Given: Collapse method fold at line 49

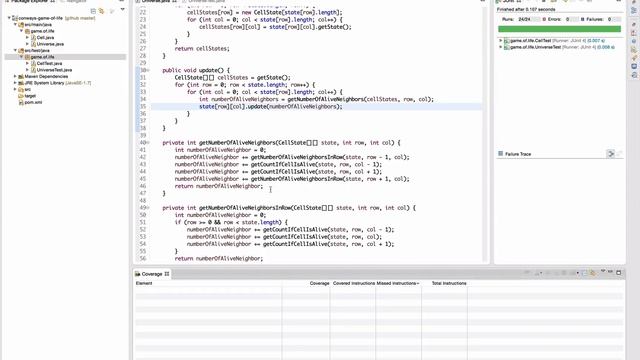Looking at the screenshot, I should (148, 208).
